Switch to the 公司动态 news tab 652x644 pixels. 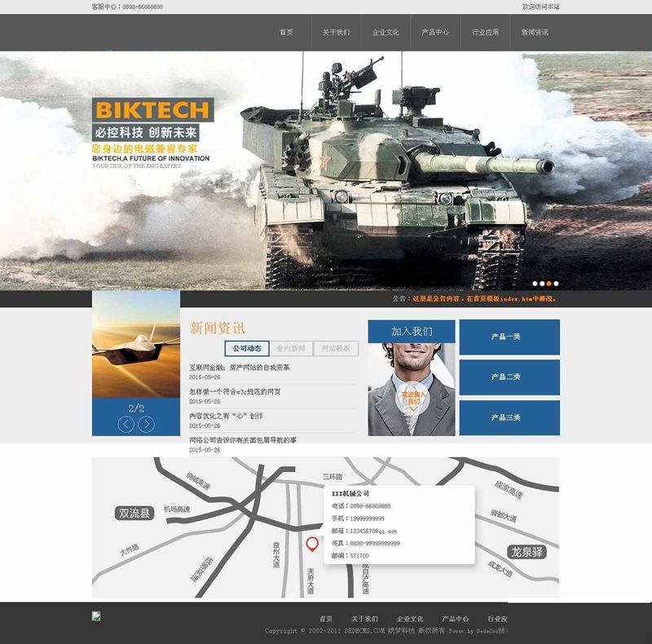coord(247,348)
